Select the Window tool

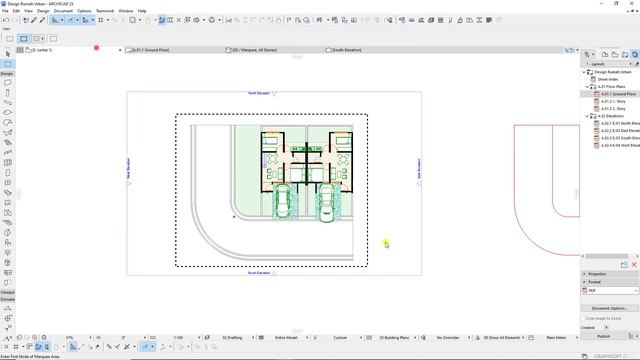tap(8, 182)
